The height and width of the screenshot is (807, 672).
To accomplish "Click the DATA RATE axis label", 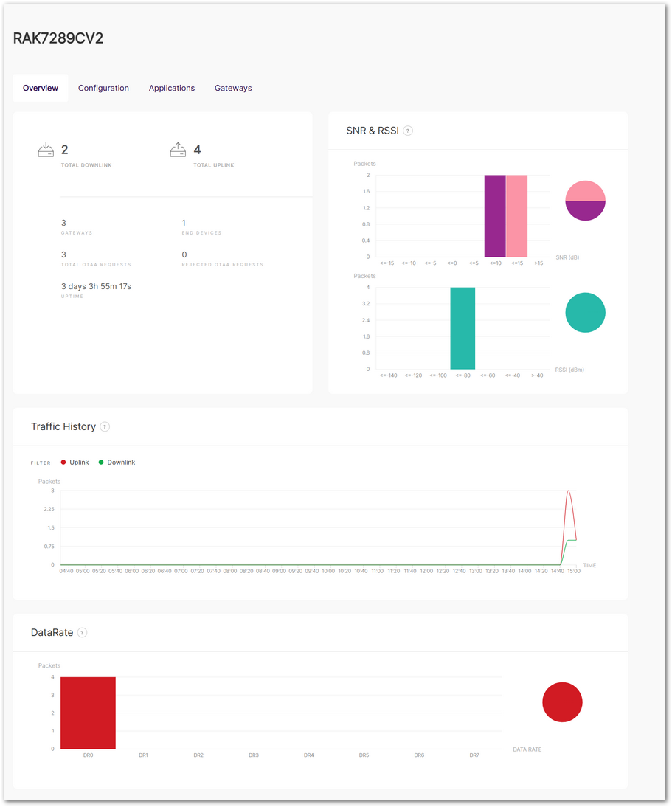I will point(527,749).
